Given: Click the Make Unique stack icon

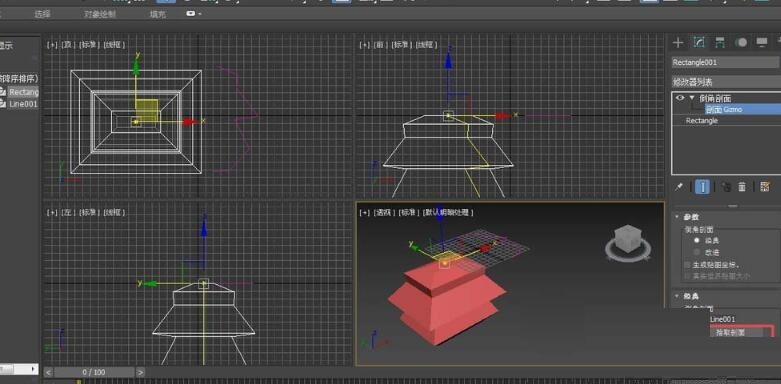Looking at the screenshot, I should [726, 187].
